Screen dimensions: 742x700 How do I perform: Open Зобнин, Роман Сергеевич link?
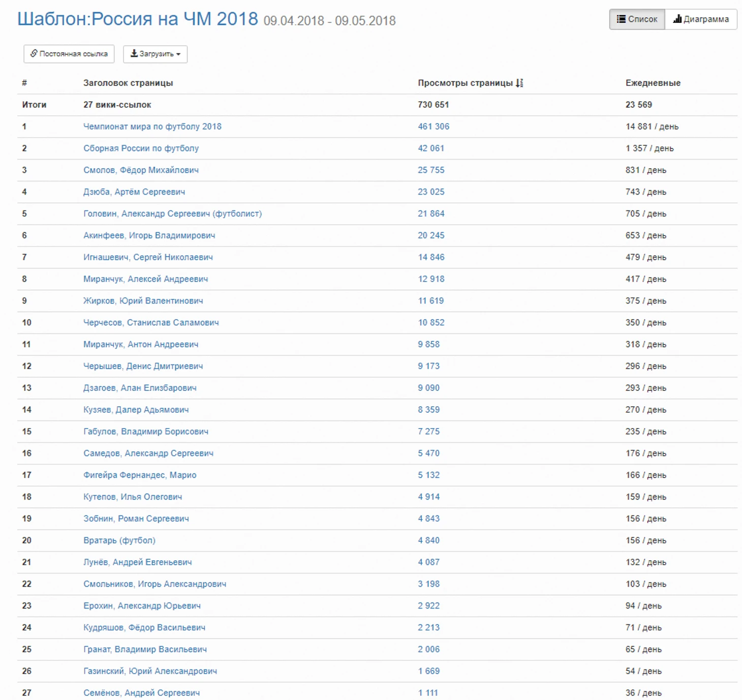(x=136, y=519)
